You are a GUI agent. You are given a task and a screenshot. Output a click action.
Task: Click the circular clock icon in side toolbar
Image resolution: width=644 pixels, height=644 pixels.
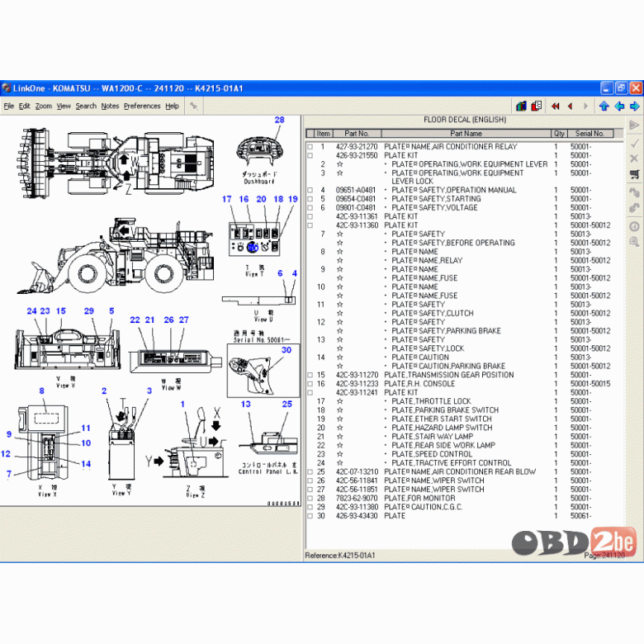(634, 226)
